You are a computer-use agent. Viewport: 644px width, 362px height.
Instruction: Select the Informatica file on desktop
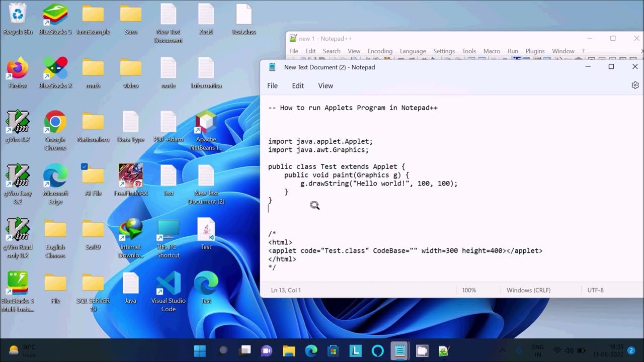click(206, 73)
